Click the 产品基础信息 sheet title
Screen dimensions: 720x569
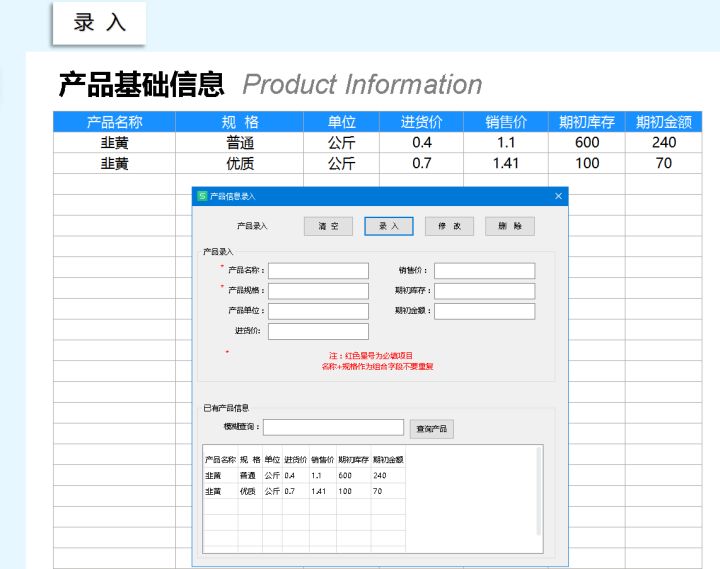(141, 85)
